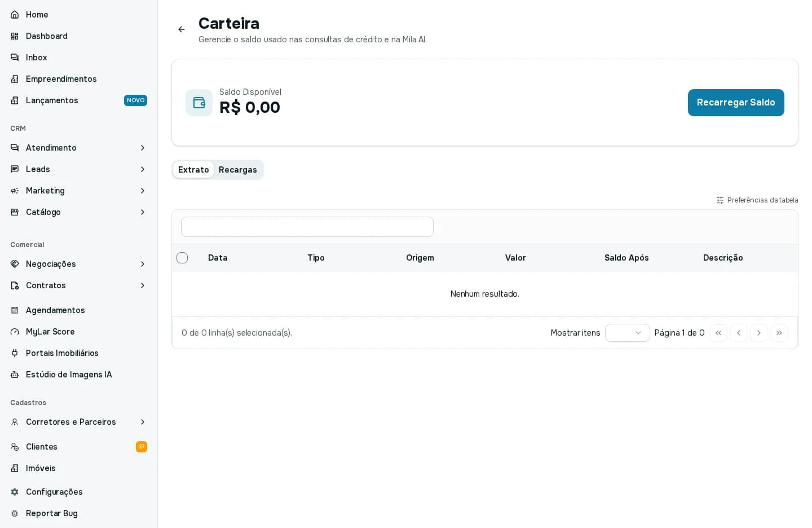Screen dimensions: 812x528
Task: Sort the table by the Data column
Action: (218, 258)
